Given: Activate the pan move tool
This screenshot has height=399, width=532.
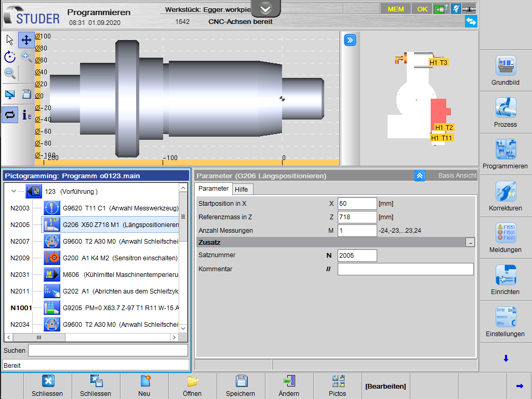Looking at the screenshot, I should tap(26, 40).
